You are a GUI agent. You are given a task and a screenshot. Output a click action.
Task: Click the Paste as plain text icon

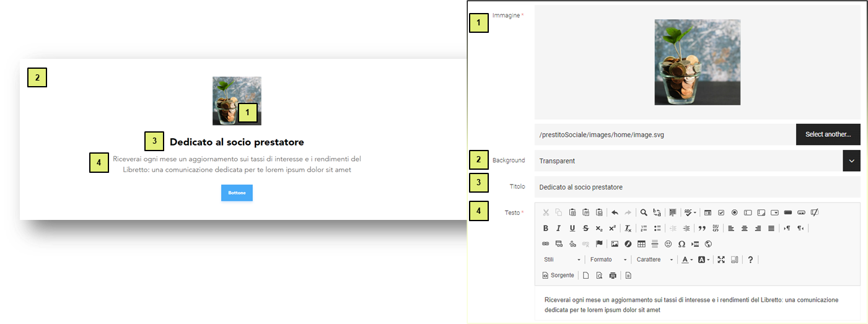(585, 212)
